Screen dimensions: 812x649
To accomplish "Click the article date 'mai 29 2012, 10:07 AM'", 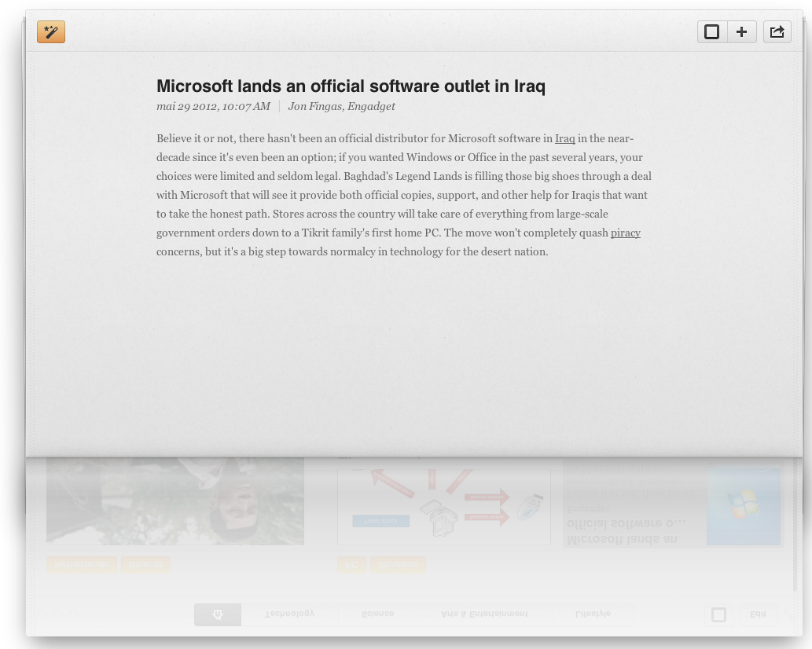I will click(x=213, y=106).
